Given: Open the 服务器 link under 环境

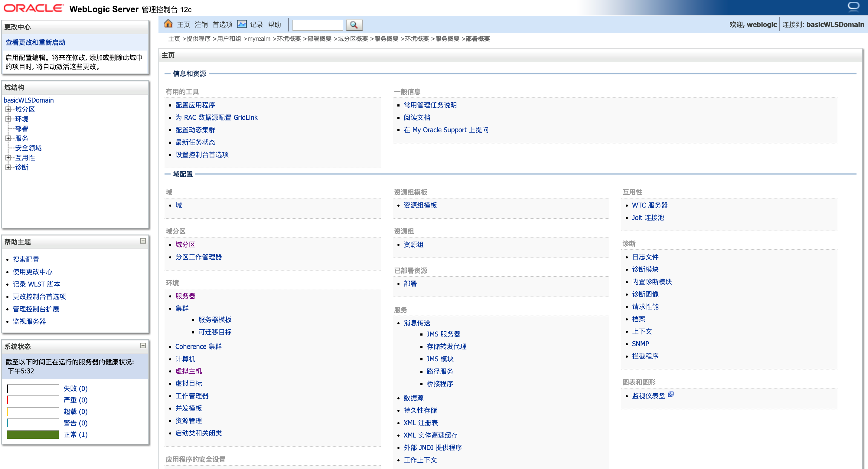Looking at the screenshot, I should point(185,296).
